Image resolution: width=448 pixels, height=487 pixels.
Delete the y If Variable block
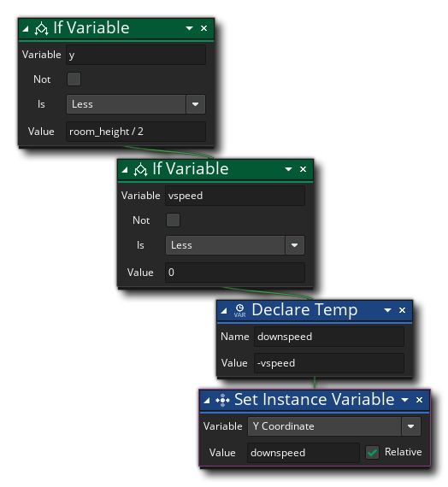(x=203, y=28)
